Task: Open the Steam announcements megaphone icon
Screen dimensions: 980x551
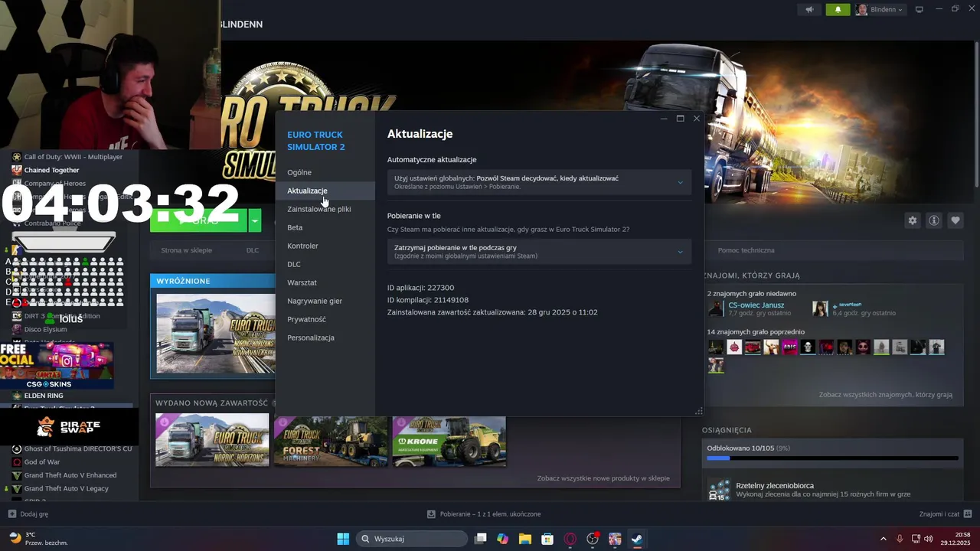Action: pos(809,10)
